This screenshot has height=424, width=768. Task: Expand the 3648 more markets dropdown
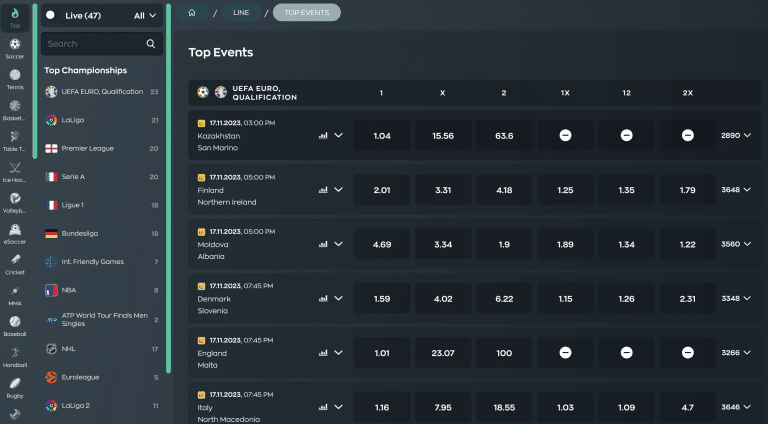click(736, 190)
